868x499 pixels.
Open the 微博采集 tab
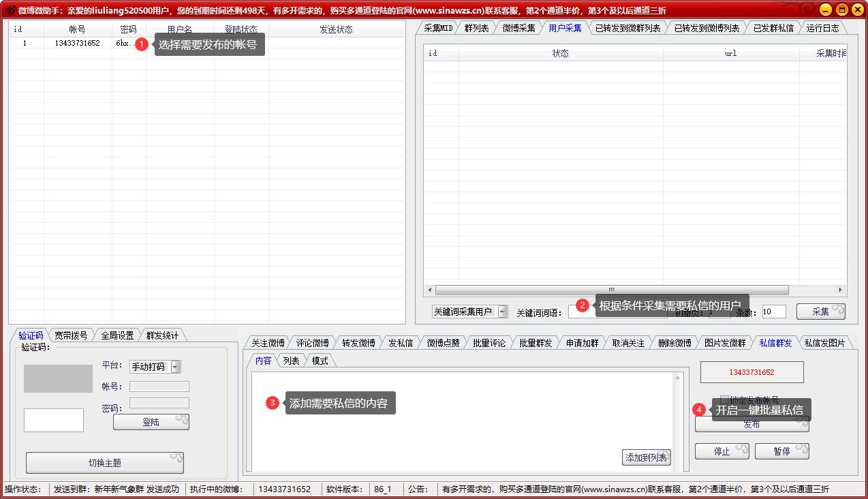point(519,28)
